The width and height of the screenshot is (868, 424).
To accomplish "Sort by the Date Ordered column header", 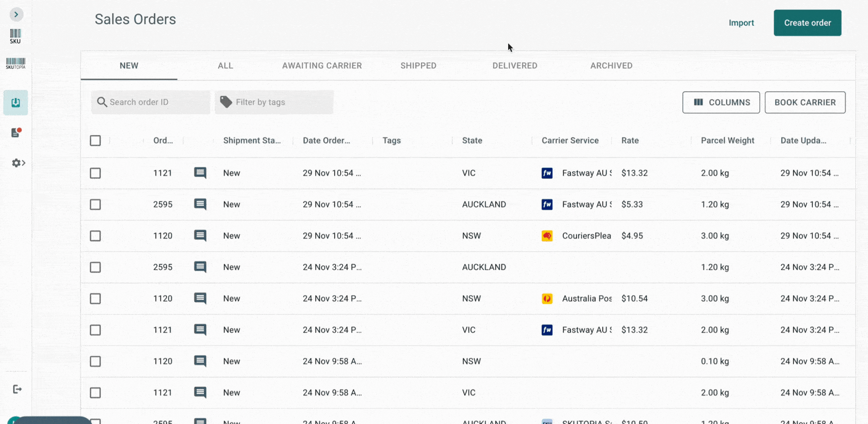I will coord(327,140).
